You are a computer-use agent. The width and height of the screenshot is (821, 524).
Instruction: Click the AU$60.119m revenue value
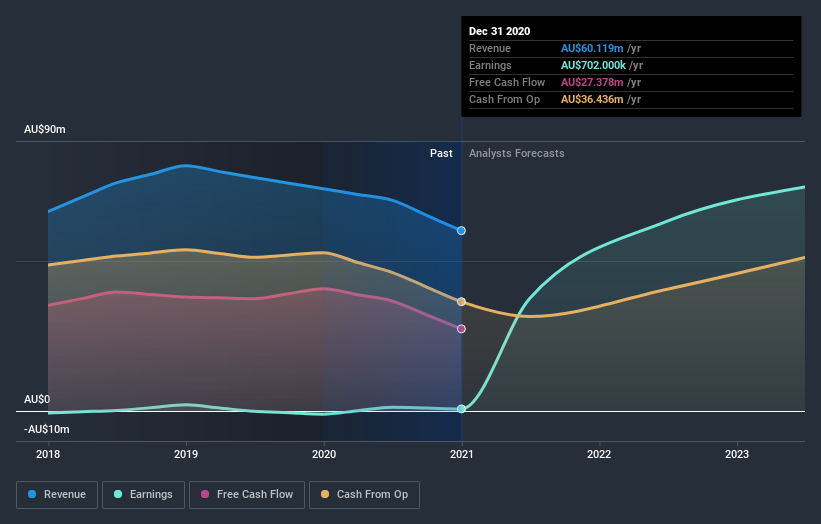(x=592, y=48)
